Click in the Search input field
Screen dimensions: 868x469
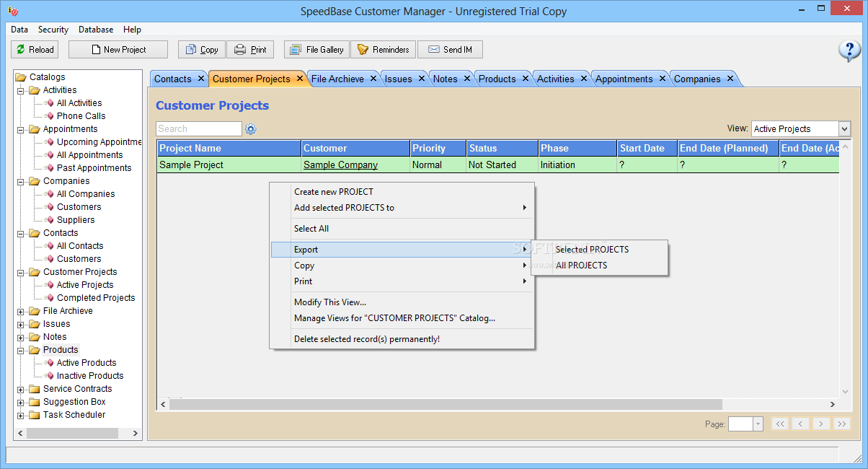pyautogui.click(x=199, y=129)
